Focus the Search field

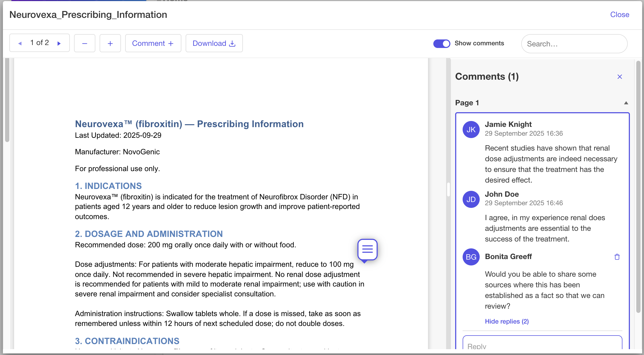pyautogui.click(x=574, y=44)
